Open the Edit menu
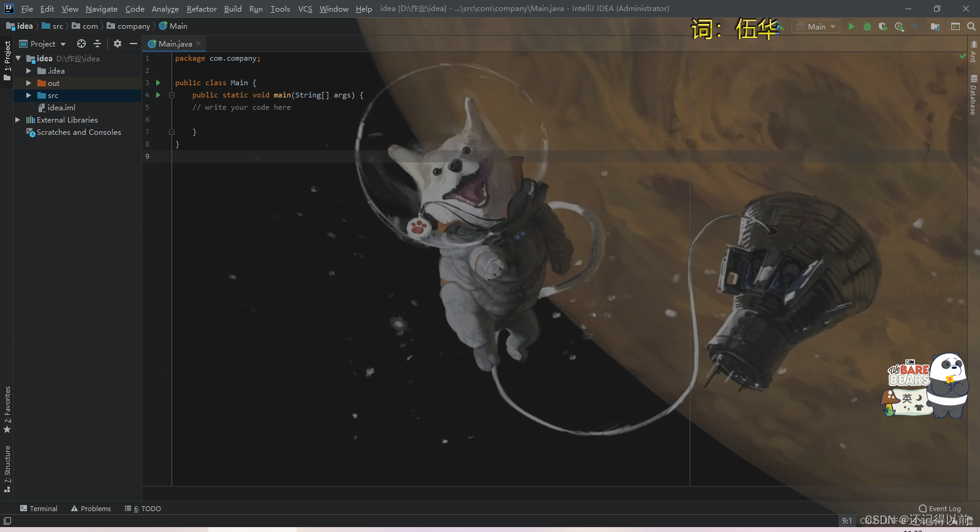The height and width of the screenshot is (532, 980). tap(47, 9)
